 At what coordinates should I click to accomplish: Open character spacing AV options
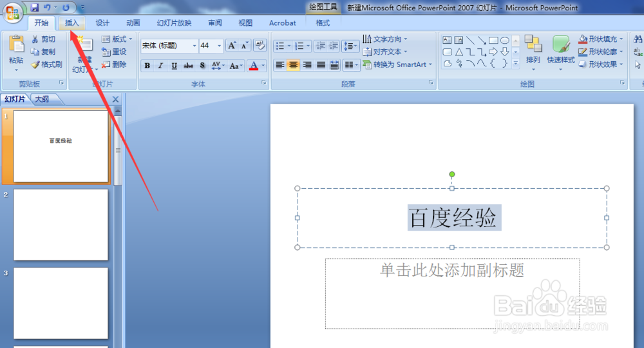tap(218, 66)
